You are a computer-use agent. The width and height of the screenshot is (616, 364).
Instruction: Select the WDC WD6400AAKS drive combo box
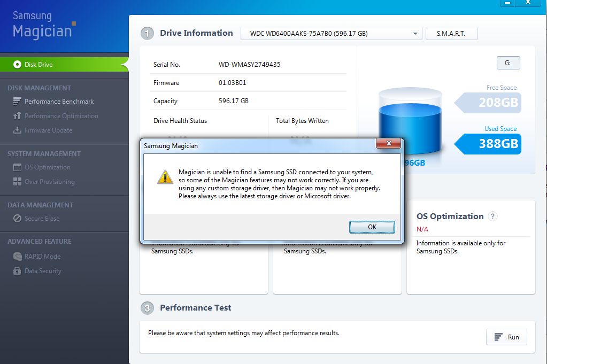coord(331,33)
